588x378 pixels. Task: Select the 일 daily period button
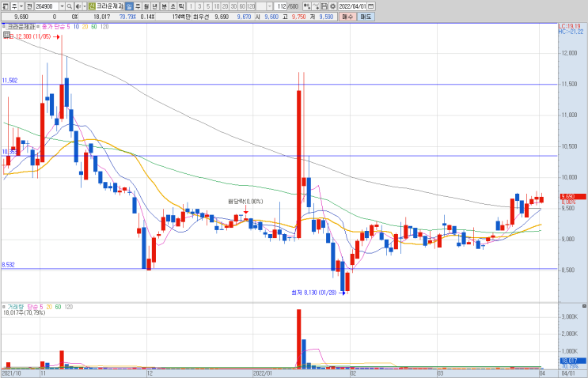point(129,6)
